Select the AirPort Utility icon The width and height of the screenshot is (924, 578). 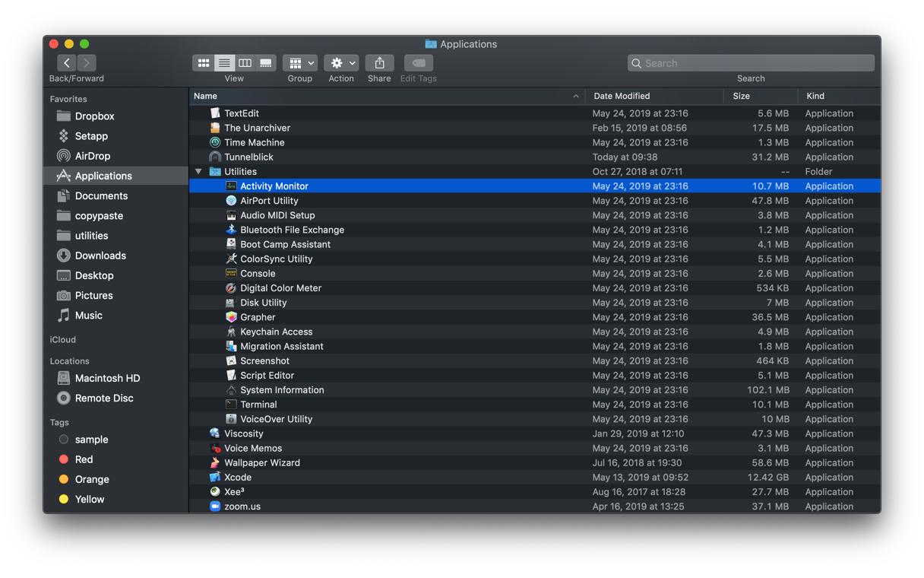[x=231, y=201]
